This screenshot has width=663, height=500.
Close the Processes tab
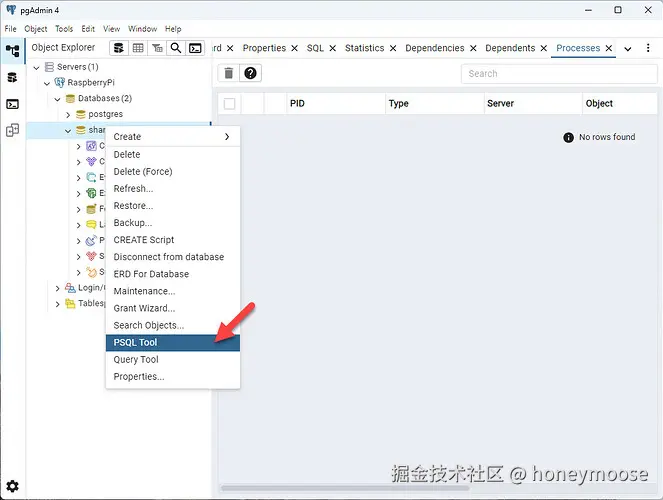click(x=609, y=48)
